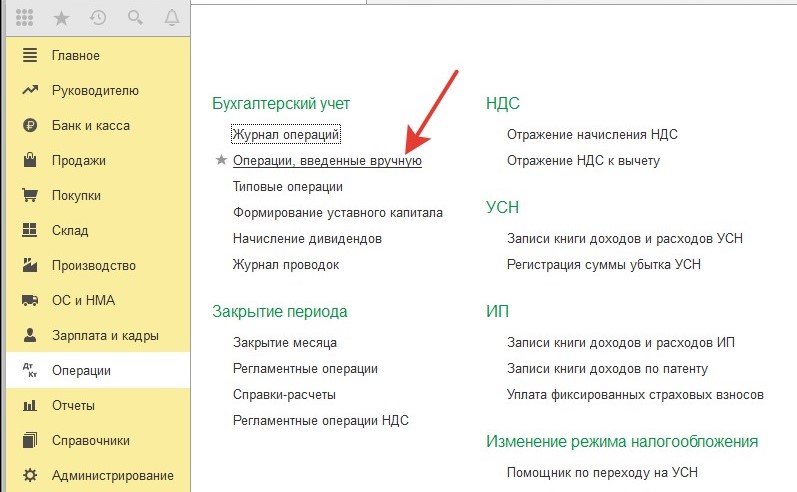Viewport: 797px width, 492px height.
Task: Open Журнал операций link
Action: (x=287, y=134)
